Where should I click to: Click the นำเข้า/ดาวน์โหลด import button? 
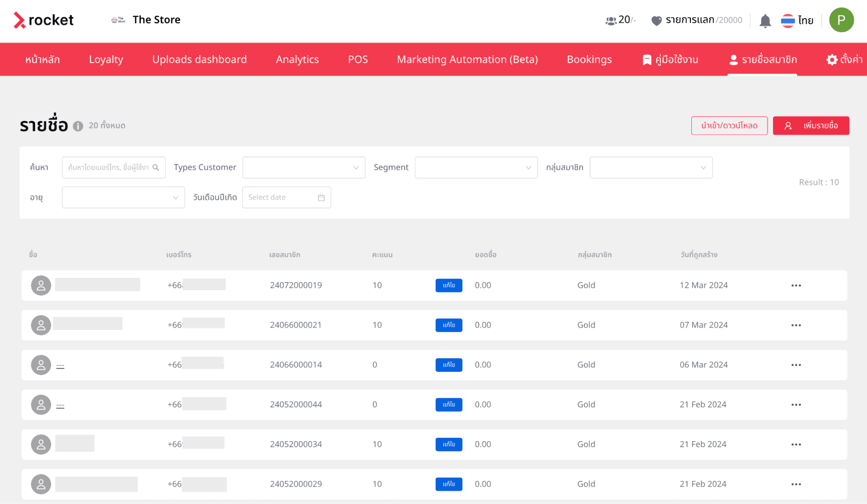tap(729, 126)
